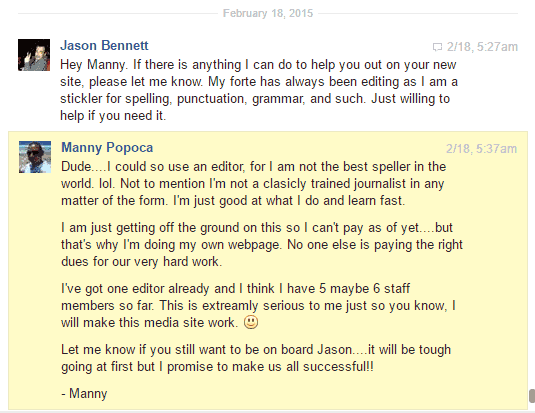Image resolution: width=535 pixels, height=413 pixels.
Task: Click the 2/18, 5:37am timestamp
Action: tap(481, 149)
